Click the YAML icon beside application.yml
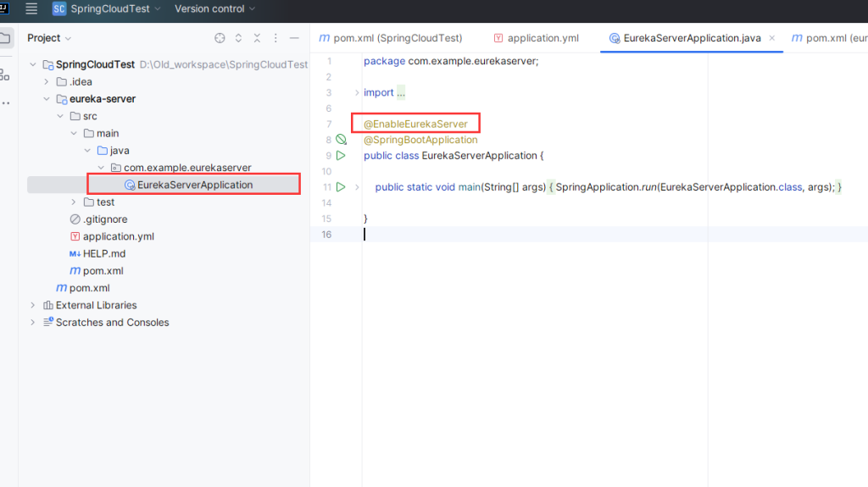 pos(75,236)
